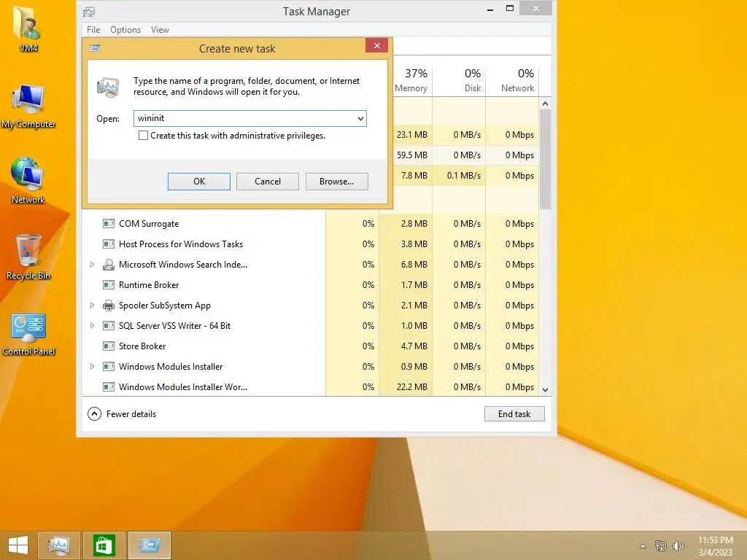Click Fewer details label
This screenshot has width=747, height=560.
pos(131,414)
